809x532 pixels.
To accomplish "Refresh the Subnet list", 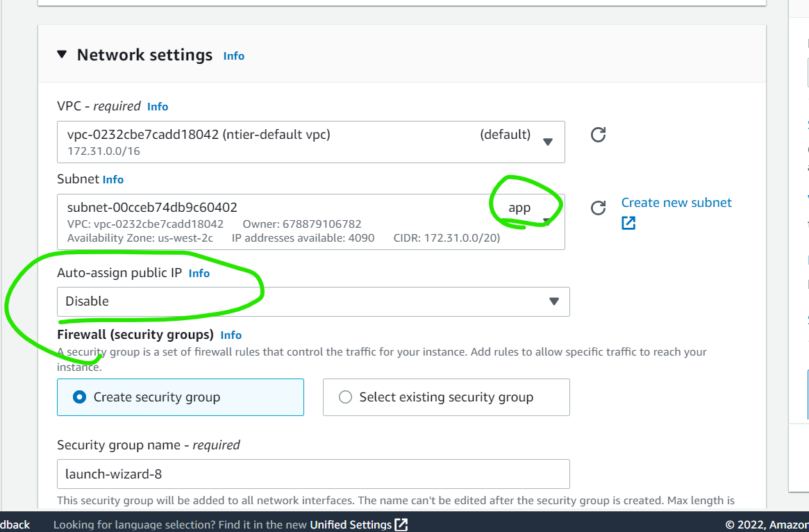I will tap(598, 208).
